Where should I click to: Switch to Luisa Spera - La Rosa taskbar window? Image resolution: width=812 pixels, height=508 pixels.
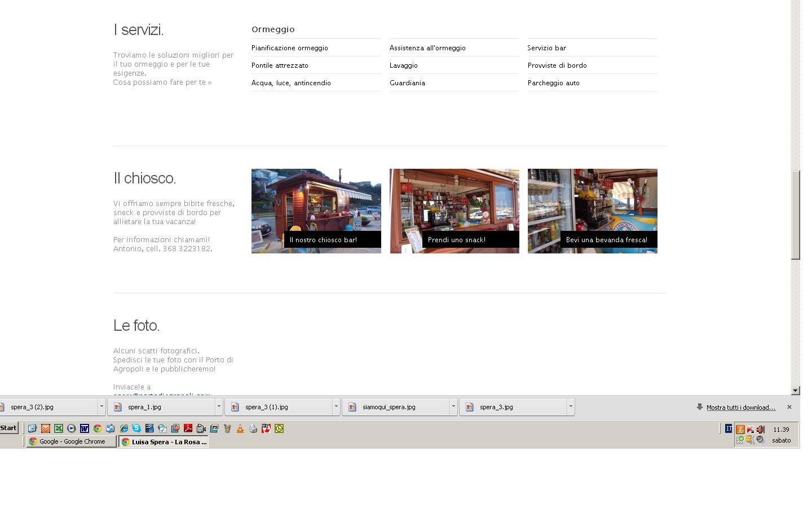click(x=164, y=441)
